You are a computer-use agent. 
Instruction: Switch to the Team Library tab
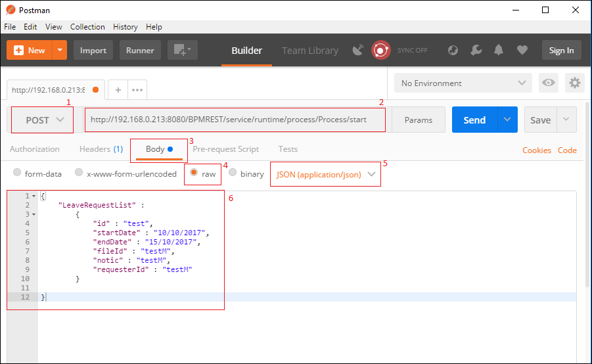pos(310,51)
